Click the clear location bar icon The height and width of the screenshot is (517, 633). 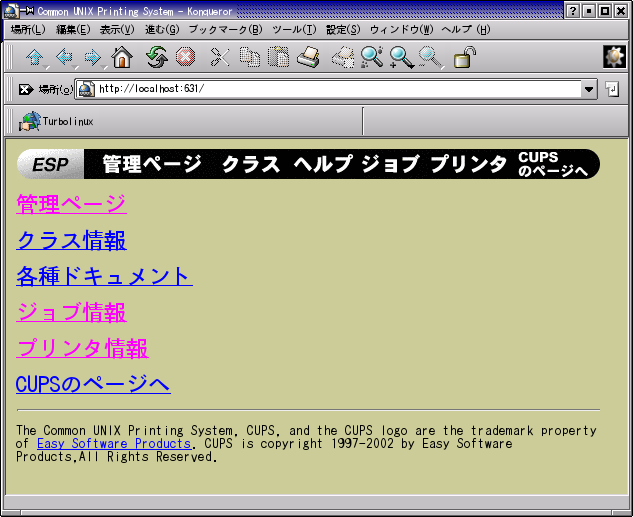pos(25,89)
